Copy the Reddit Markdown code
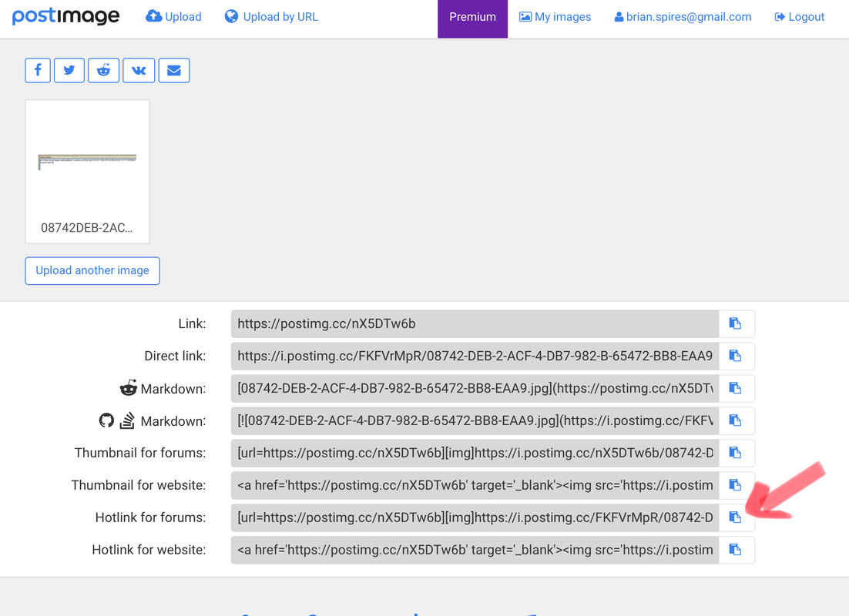Image resolution: width=849 pixels, height=616 pixels. 735,389
